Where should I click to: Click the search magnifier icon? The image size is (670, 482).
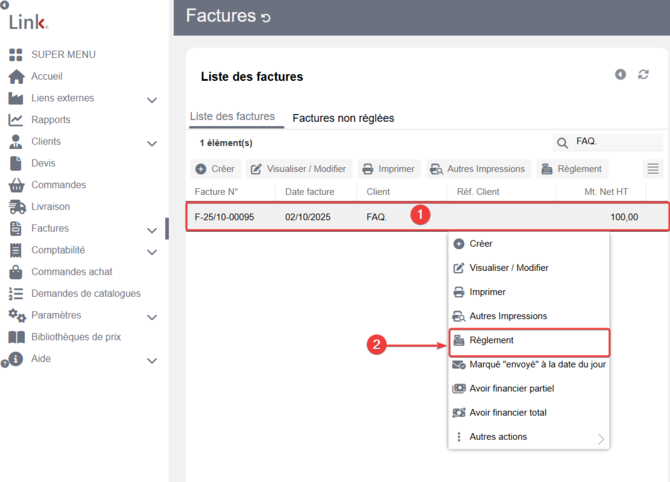[562, 143]
